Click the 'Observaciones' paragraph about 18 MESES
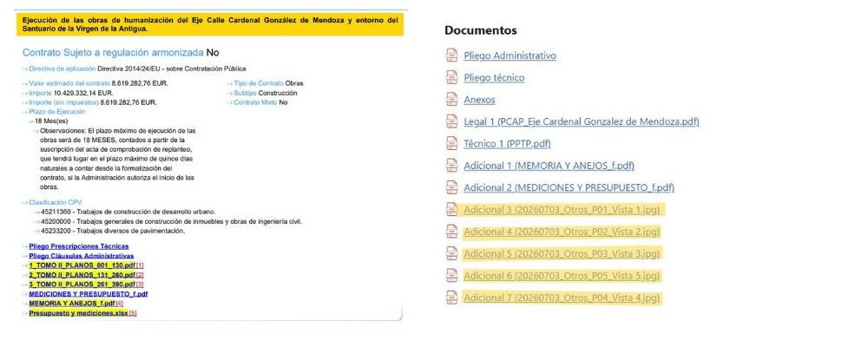Screen dimensions: 868x340 point(118,159)
